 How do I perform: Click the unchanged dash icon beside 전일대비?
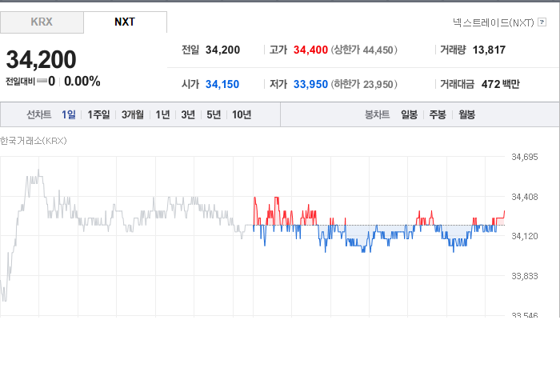[42, 81]
